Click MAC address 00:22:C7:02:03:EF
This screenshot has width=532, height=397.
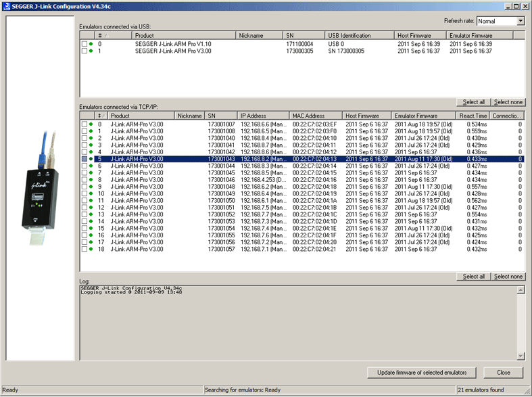(314, 124)
